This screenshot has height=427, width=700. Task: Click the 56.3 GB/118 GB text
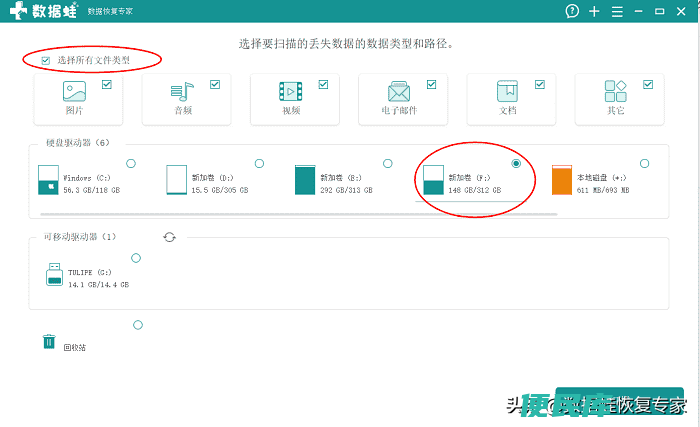[92, 190]
